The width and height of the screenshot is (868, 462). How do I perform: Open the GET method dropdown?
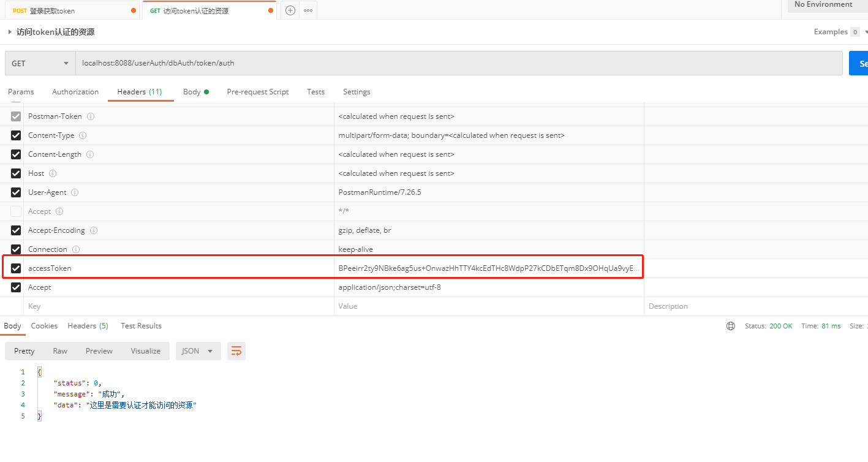pyautogui.click(x=40, y=63)
